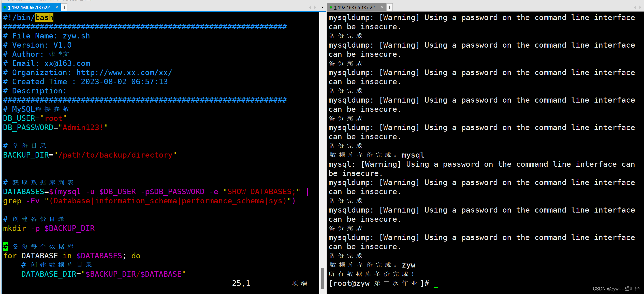
Task: Click the highlighted 'bash' word in shebang line
Action: (x=44, y=18)
